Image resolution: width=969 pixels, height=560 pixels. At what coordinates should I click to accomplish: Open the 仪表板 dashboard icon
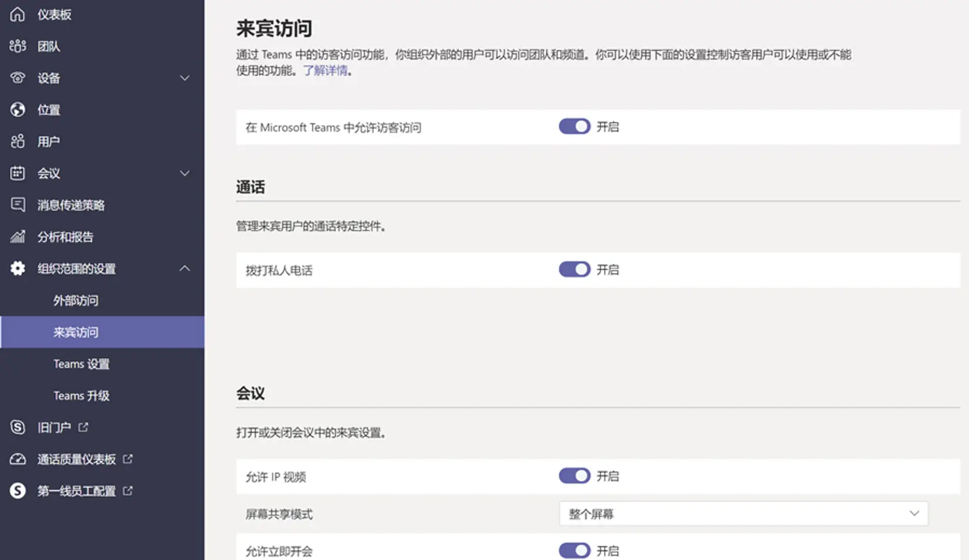coord(17,14)
